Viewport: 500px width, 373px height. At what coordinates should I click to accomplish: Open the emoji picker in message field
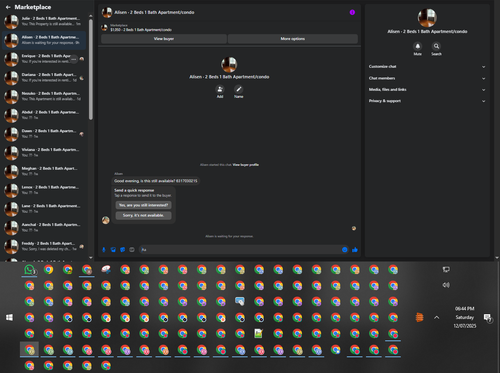345,250
